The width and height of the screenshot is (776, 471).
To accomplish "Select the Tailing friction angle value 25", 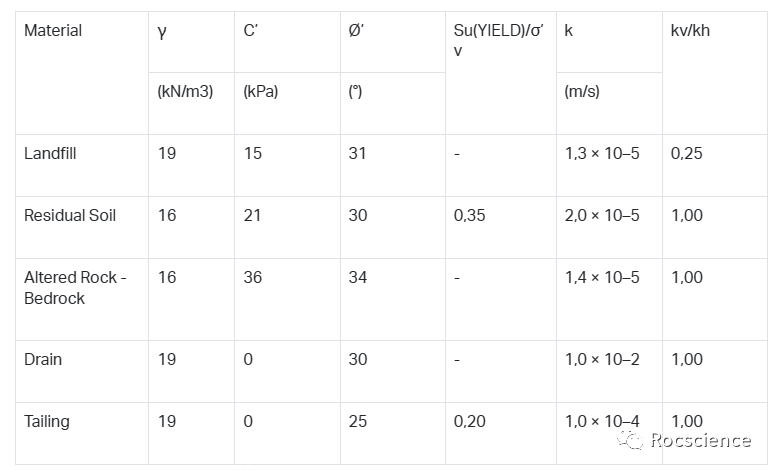I will [x=358, y=422].
